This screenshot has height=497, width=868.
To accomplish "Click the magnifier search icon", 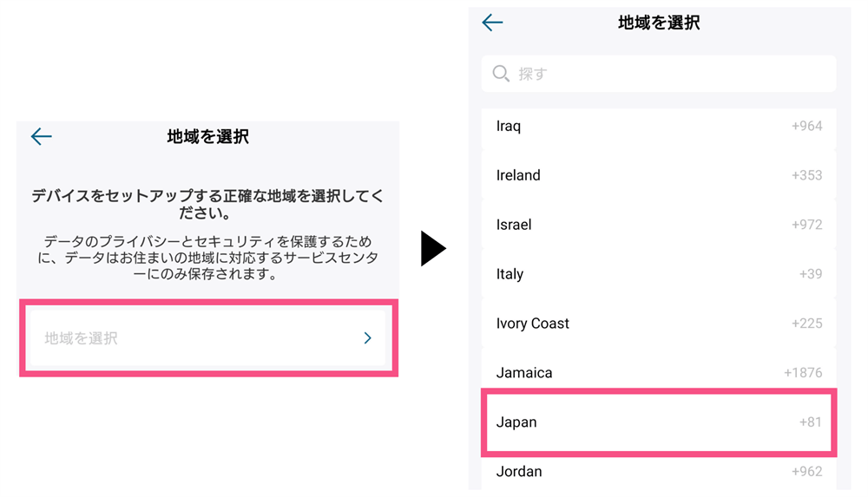I will [501, 74].
